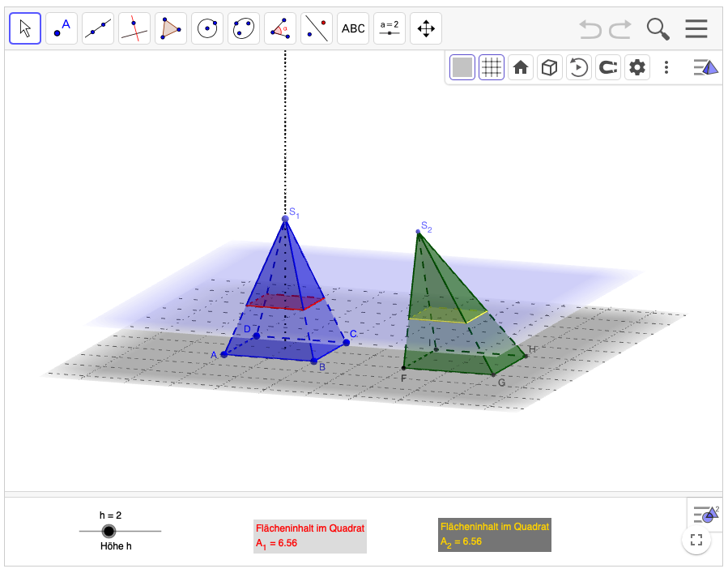Toggle the gray plane visibility
The height and width of the screenshot is (573, 728).
tap(462, 67)
